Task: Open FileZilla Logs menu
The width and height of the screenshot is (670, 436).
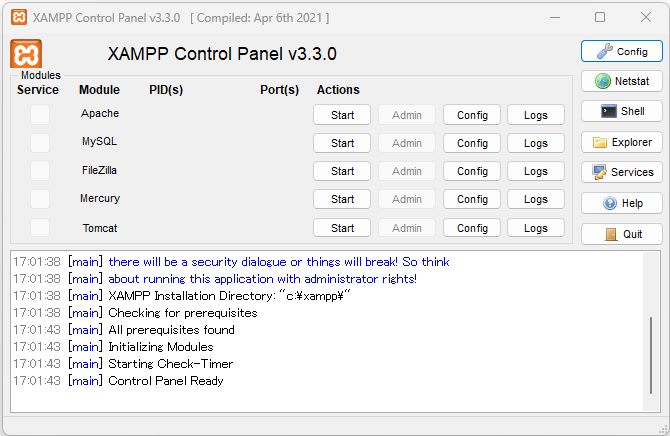Action: (536, 171)
